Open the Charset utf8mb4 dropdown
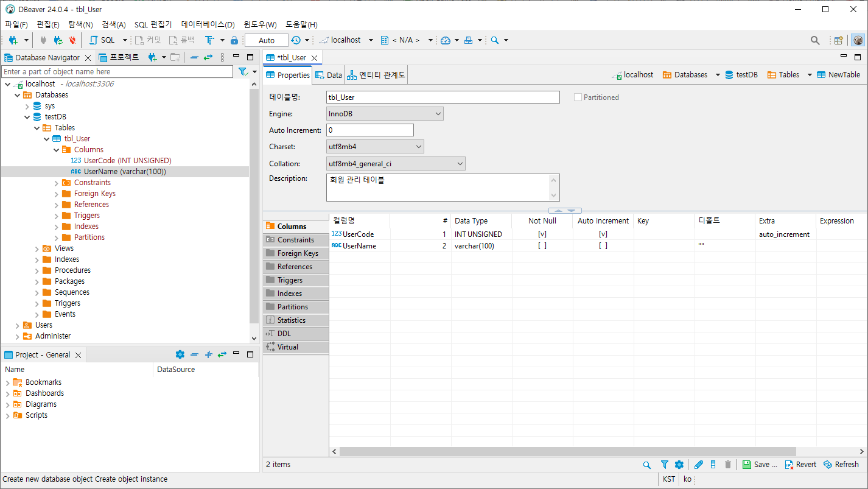 (375, 147)
